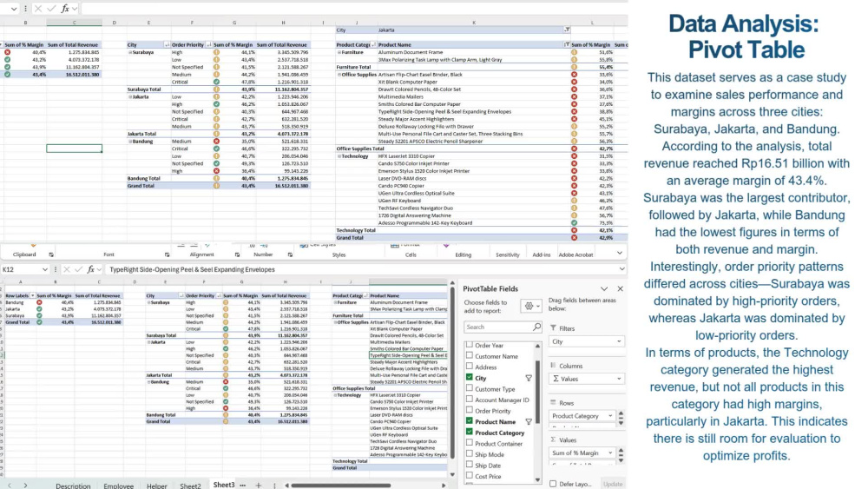
Task: Open the Name Box dropdown showing K12
Action: click(45, 270)
